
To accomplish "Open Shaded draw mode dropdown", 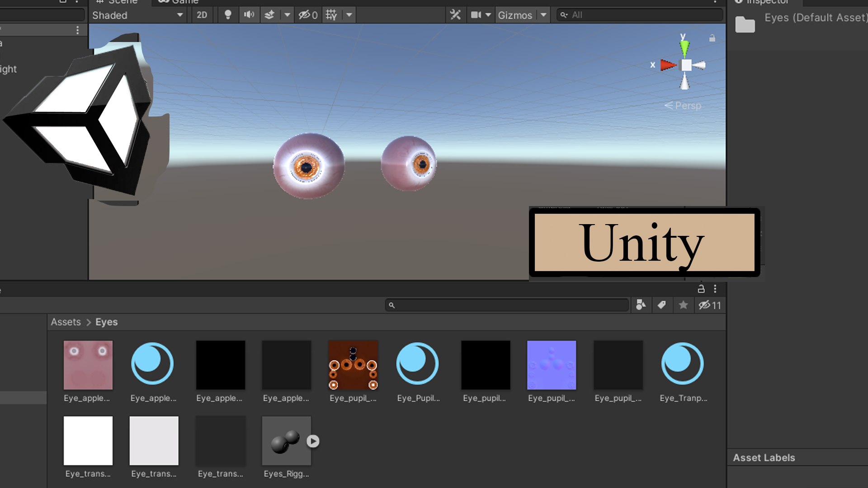I will (138, 15).
